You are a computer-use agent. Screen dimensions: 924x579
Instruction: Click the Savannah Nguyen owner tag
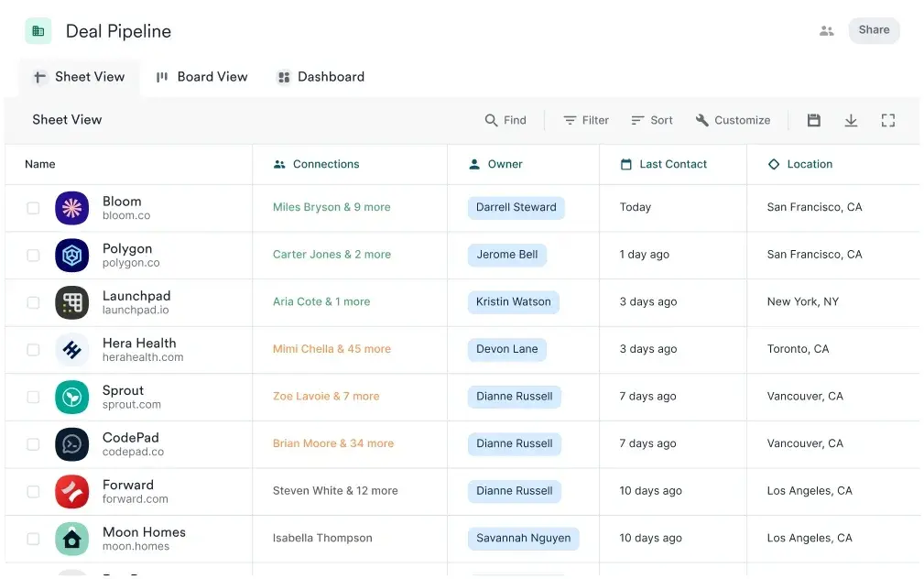click(x=523, y=539)
